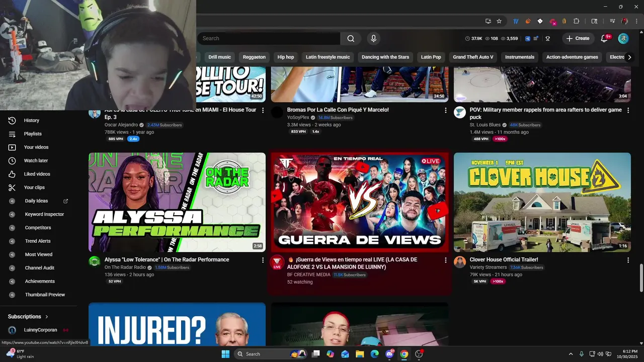Play the Clover House 2 thumbnail

pyautogui.click(x=542, y=202)
